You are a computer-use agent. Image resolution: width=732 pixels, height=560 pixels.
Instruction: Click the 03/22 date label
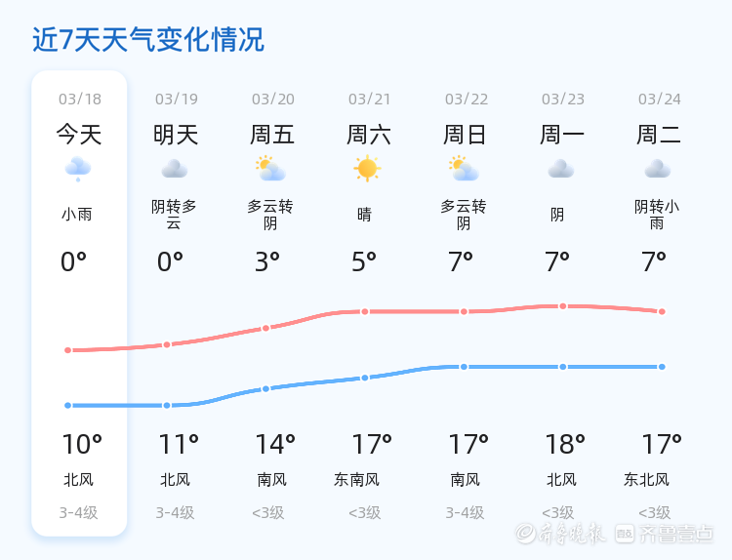pos(466,99)
